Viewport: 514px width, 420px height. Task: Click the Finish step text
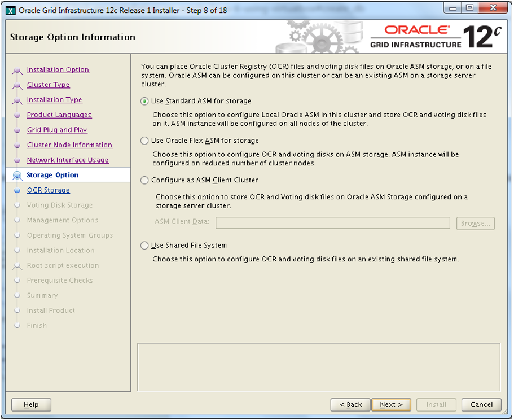[37, 326]
